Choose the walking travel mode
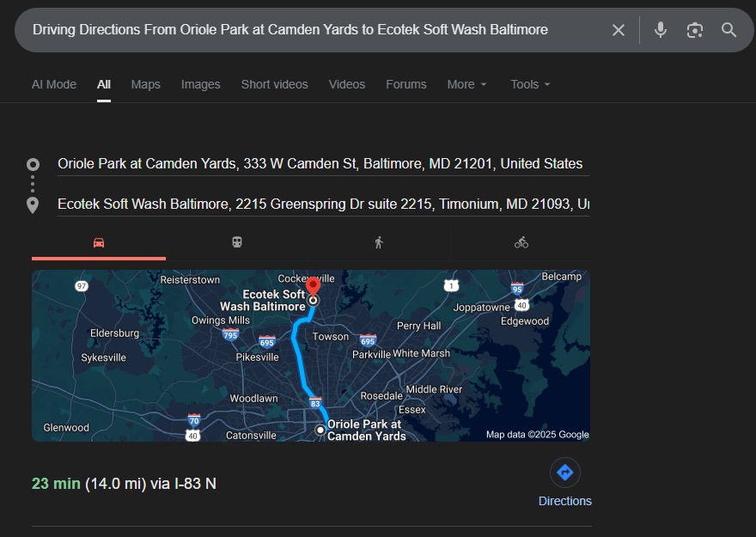756x537 pixels. click(x=378, y=243)
